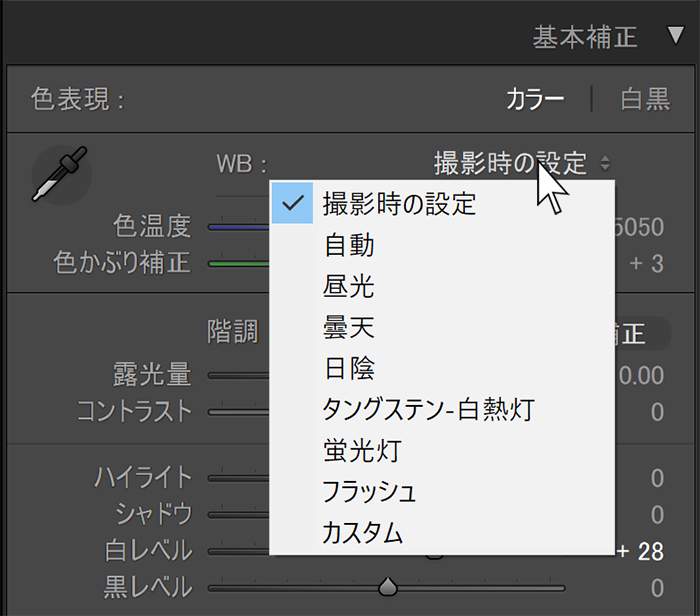Collapse the 基本補正 panel triangle
Image resolution: width=700 pixels, height=616 pixels.
pos(675,37)
